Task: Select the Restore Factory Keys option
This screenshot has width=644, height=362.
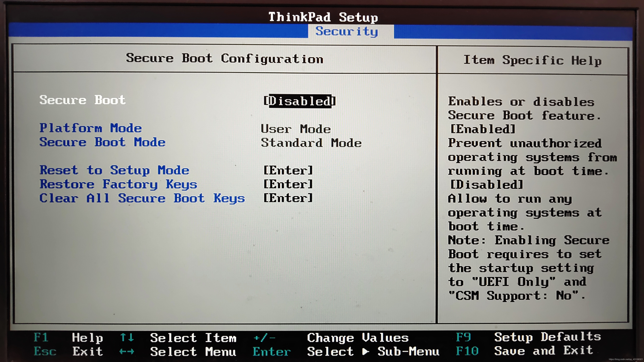Action: pos(118,184)
